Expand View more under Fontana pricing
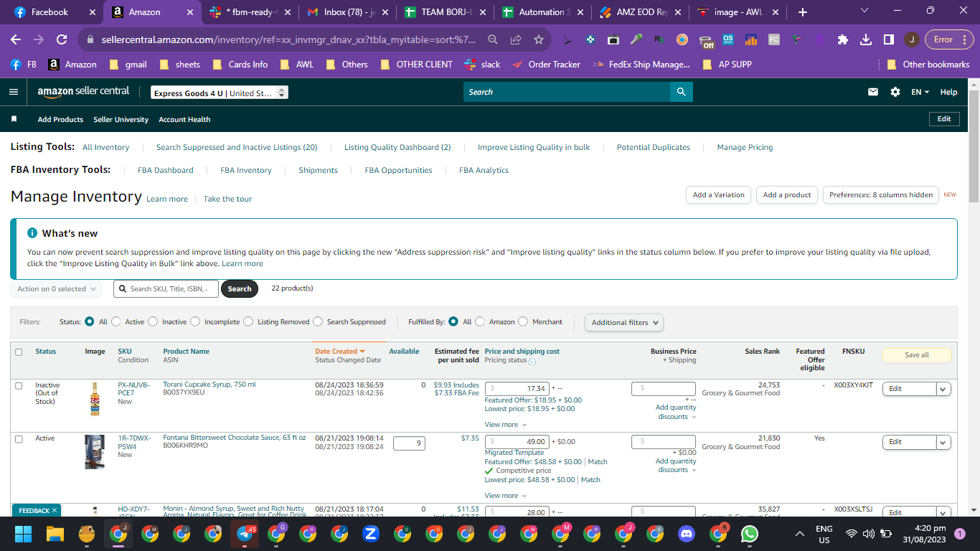Viewport: 980px width, 551px height. (x=505, y=496)
